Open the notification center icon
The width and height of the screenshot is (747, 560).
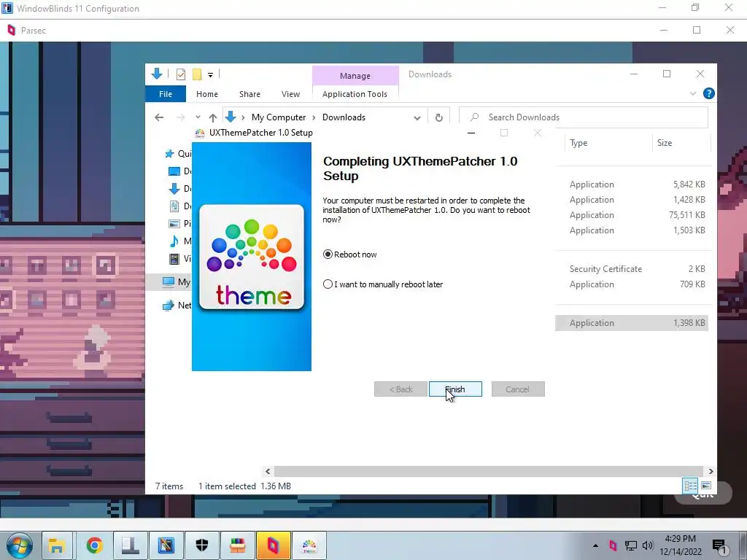pyautogui.click(x=720, y=547)
